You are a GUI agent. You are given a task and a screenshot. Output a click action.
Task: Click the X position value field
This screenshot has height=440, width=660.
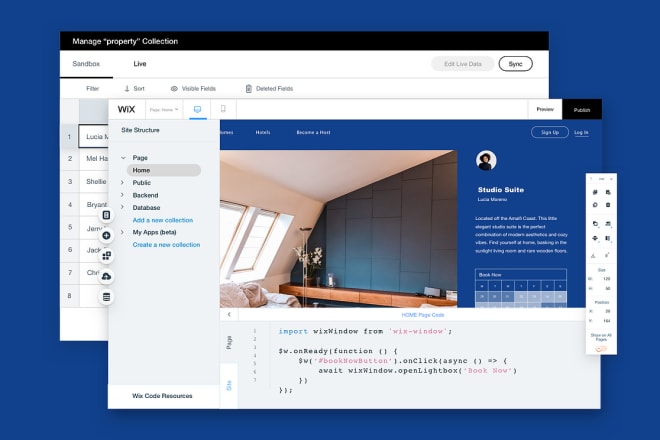point(607,311)
